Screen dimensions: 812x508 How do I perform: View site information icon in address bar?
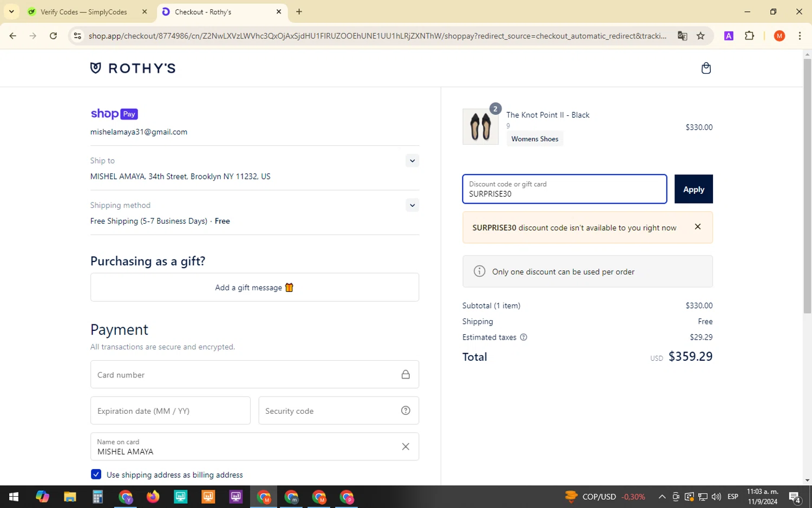click(x=77, y=36)
